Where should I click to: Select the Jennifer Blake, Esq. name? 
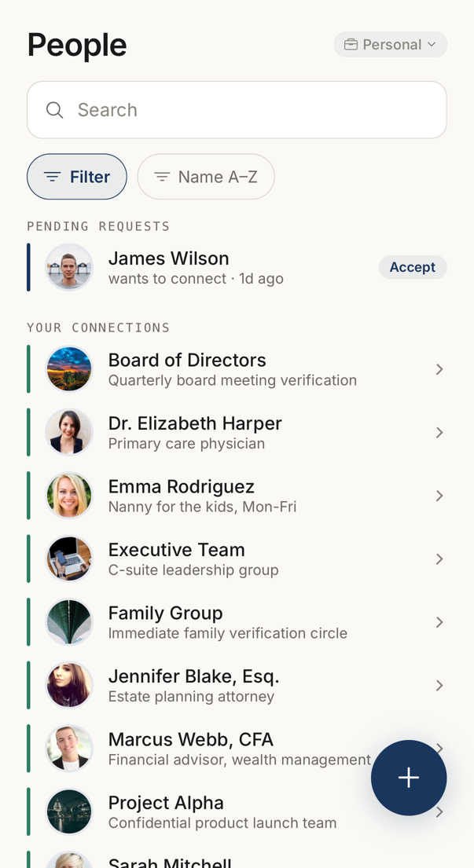pyautogui.click(x=194, y=676)
